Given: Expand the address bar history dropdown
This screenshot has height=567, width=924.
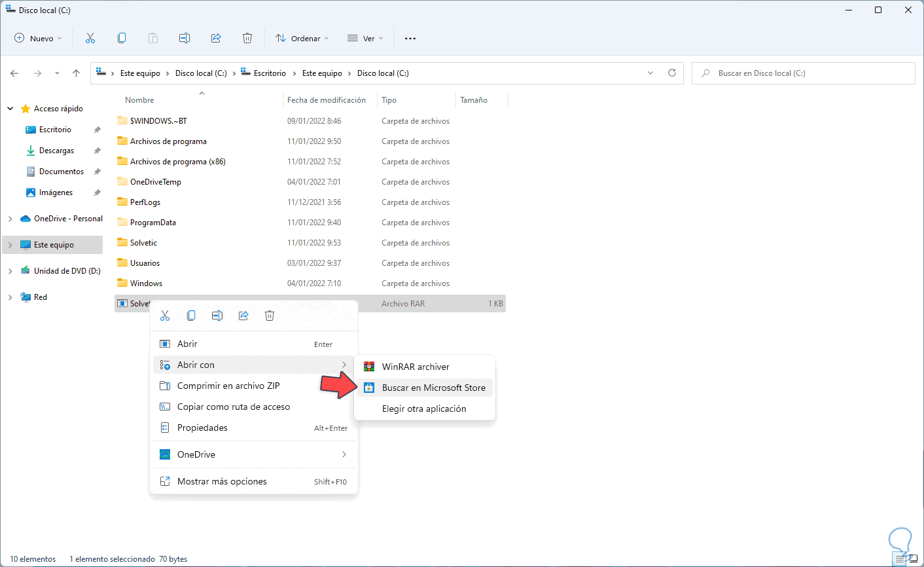Looking at the screenshot, I should point(650,73).
